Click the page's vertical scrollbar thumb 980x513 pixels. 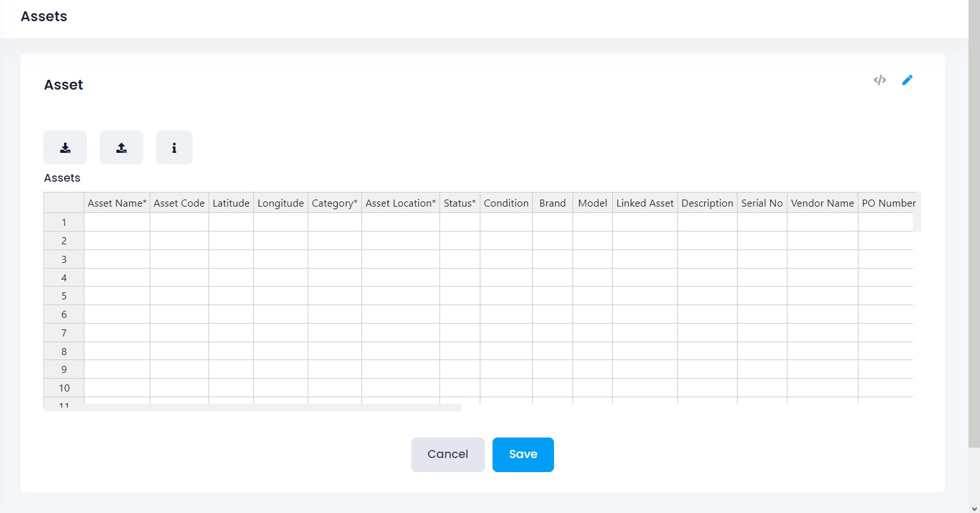click(x=974, y=224)
